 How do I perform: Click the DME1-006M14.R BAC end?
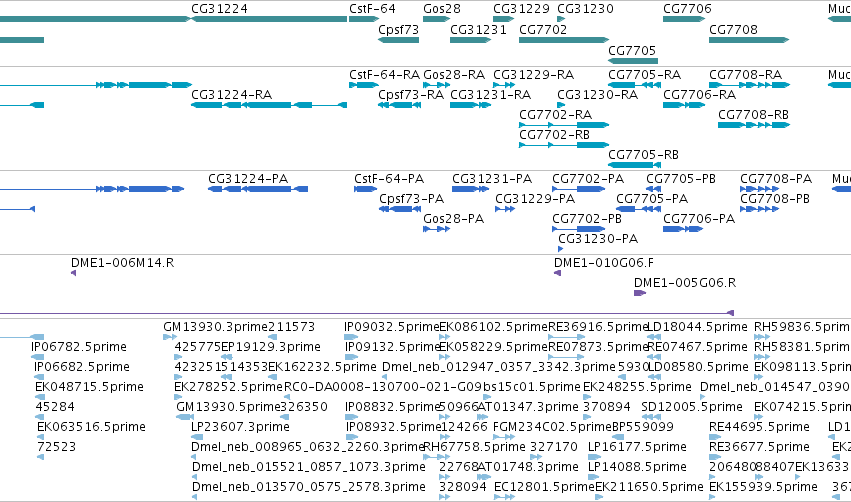pyautogui.click(x=123, y=263)
